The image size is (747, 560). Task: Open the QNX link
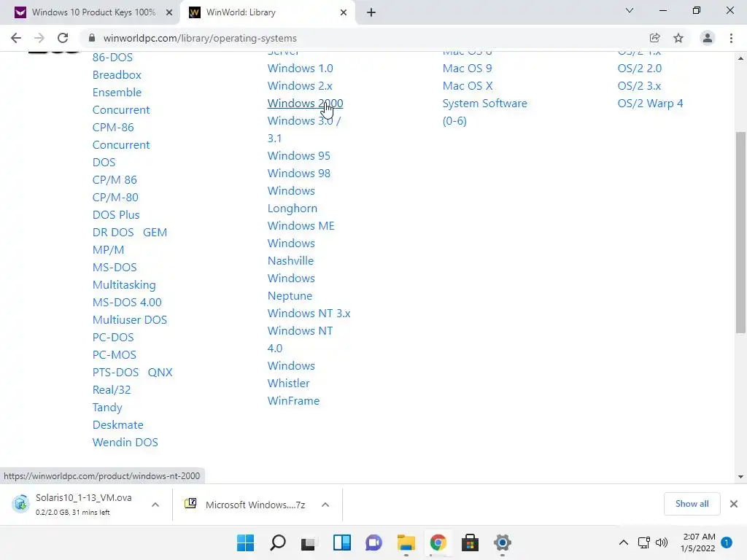[x=160, y=373]
